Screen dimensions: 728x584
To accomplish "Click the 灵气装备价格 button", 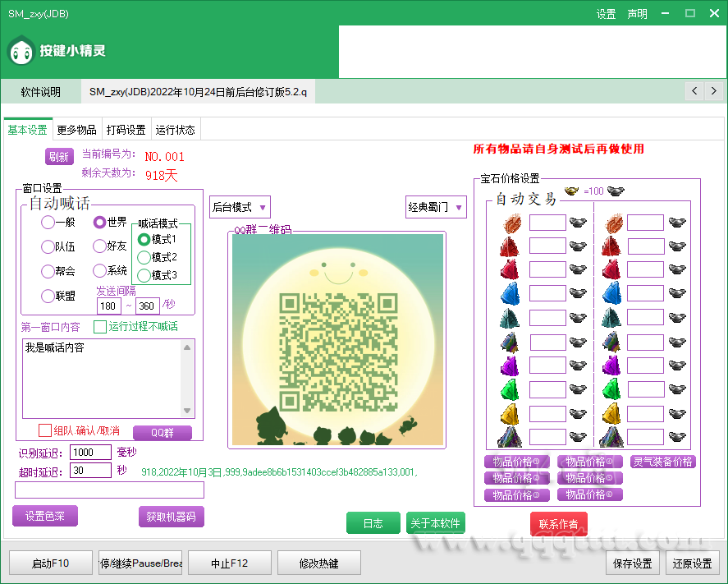I will (662, 462).
